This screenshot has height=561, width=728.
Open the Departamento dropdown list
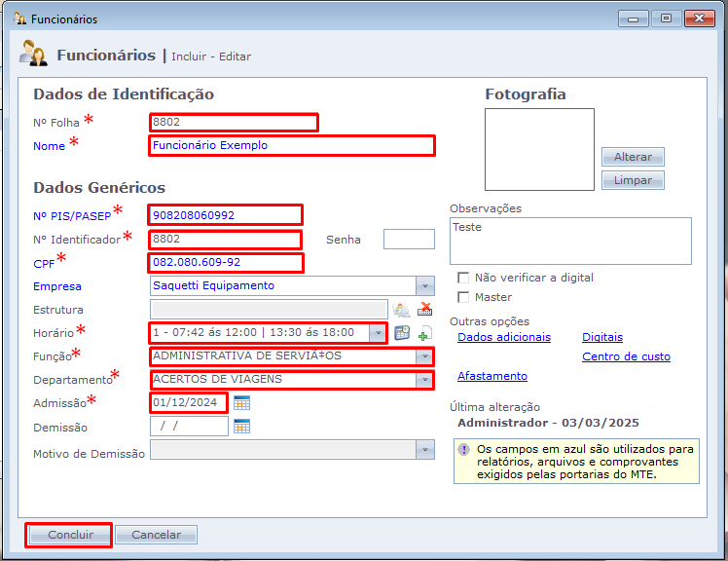[424, 380]
